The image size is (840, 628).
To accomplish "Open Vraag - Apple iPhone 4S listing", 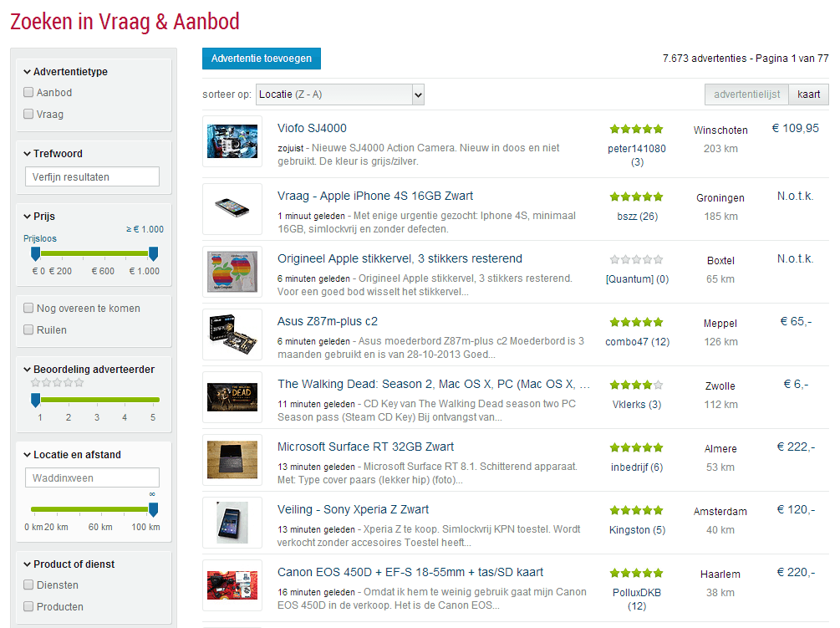I will click(375, 197).
